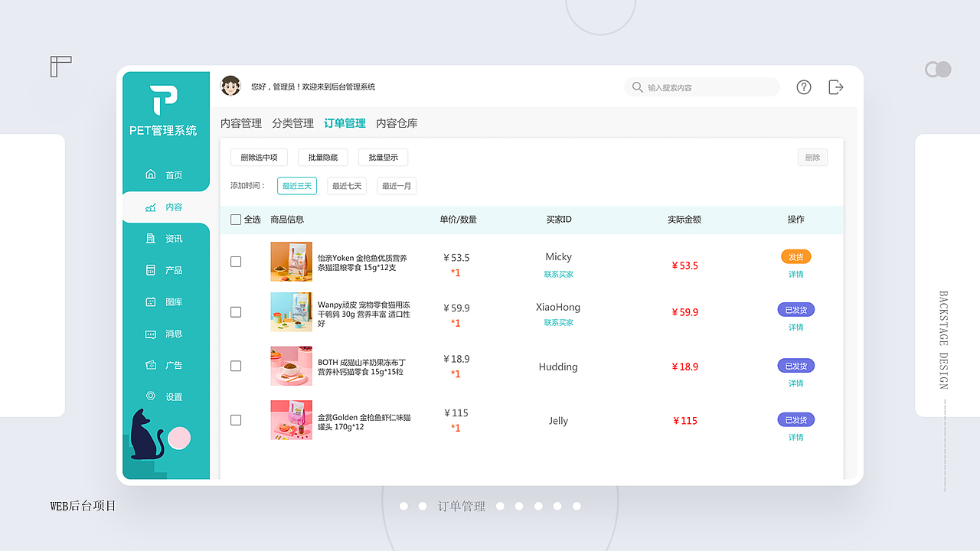Click the 删除 button at right
The width and height of the screenshot is (980, 551).
coord(812,158)
